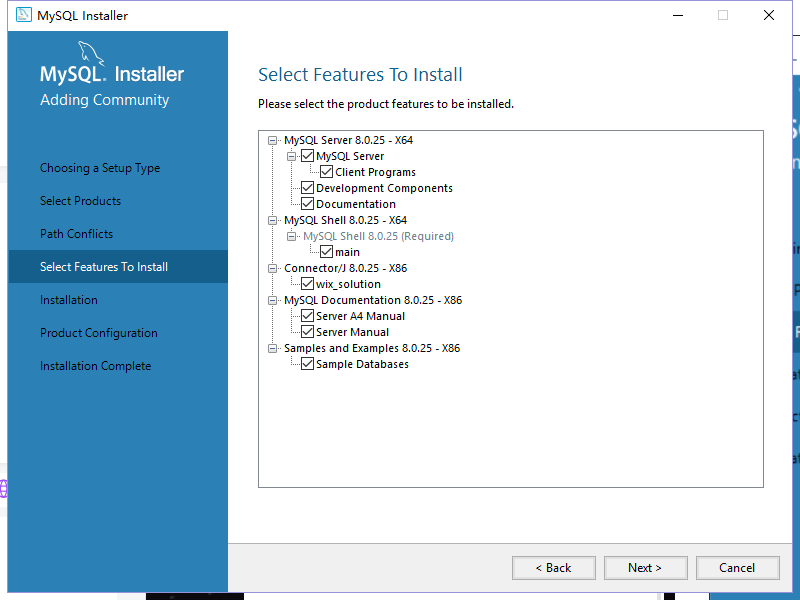Collapse the MySQL Documentation 8.0.25 - X86 node
The width and height of the screenshot is (800, 600).
[272, 300]
